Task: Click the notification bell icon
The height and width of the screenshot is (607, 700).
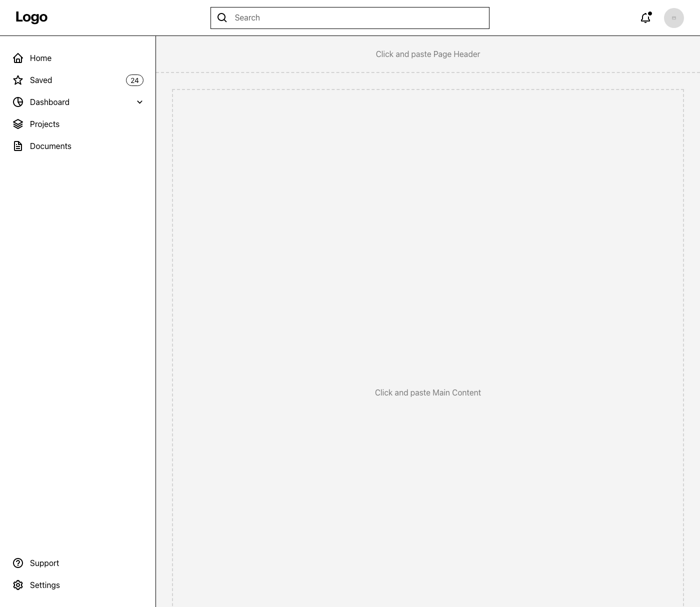Action: [x=645, y=17]
